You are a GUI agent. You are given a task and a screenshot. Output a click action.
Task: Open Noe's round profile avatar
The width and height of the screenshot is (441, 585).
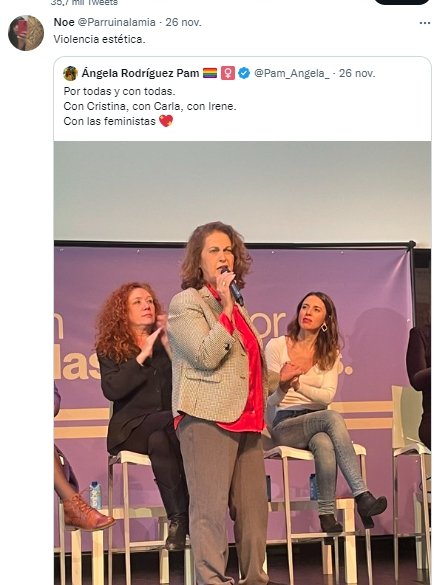coord(26,33)
